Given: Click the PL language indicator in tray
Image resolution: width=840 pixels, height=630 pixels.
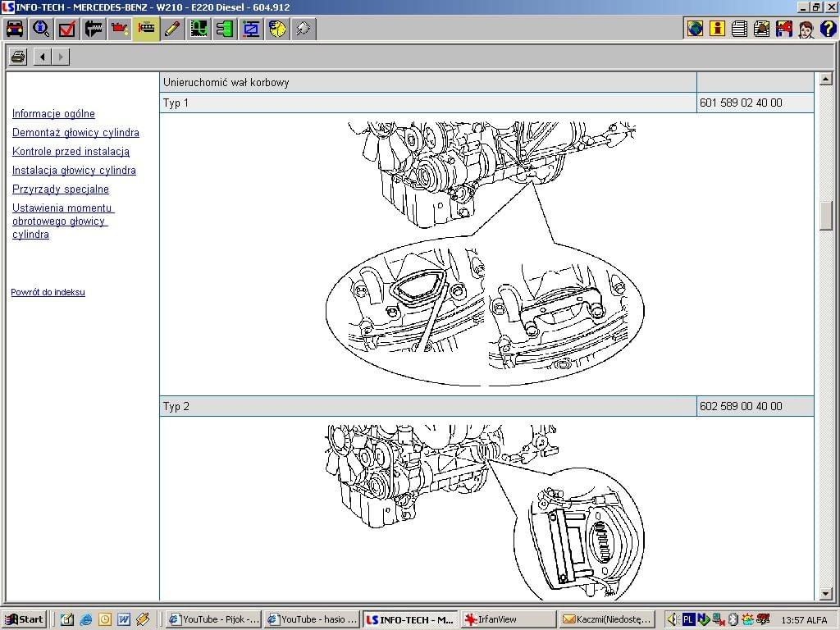Looking at the screenshot, I should click(688, 620).
